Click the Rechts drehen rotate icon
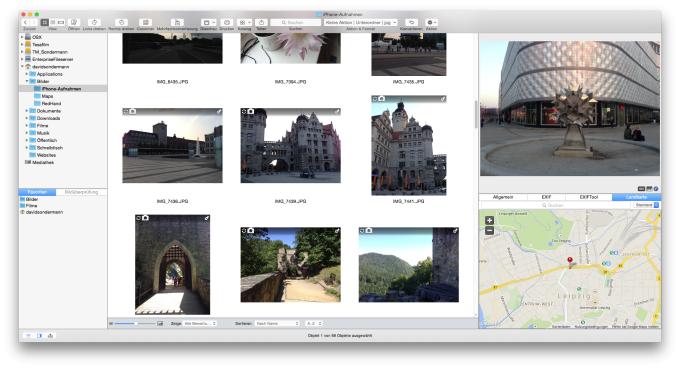This screenshot has width=680, height=369. click(121, 22)
